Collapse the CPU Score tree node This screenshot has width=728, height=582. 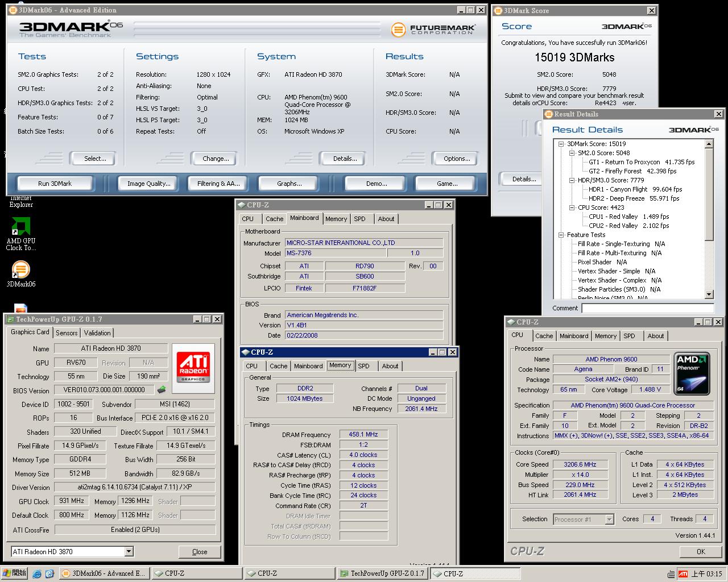(572, 207)
